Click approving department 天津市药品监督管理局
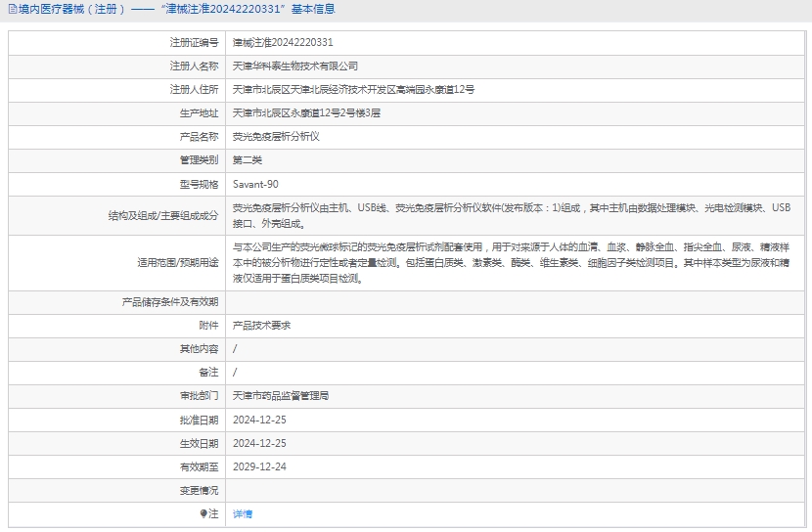The height and width of the screenshot is (532, 812). (x=281, y=396)
